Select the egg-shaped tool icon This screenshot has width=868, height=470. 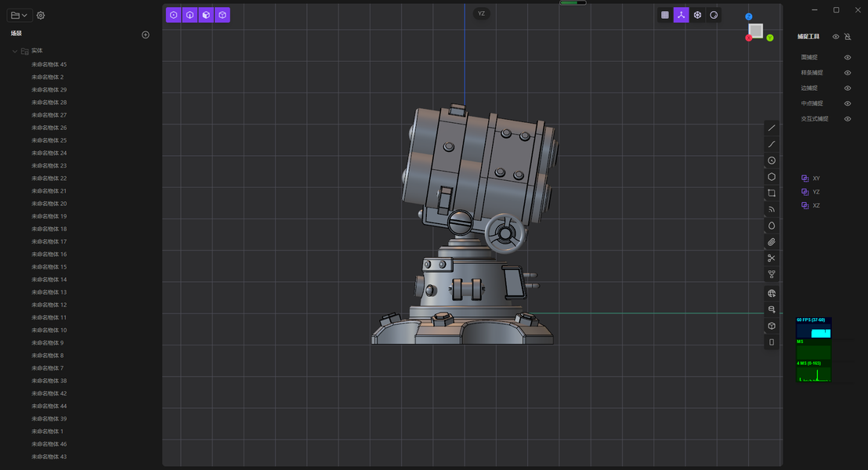[772, 226]
